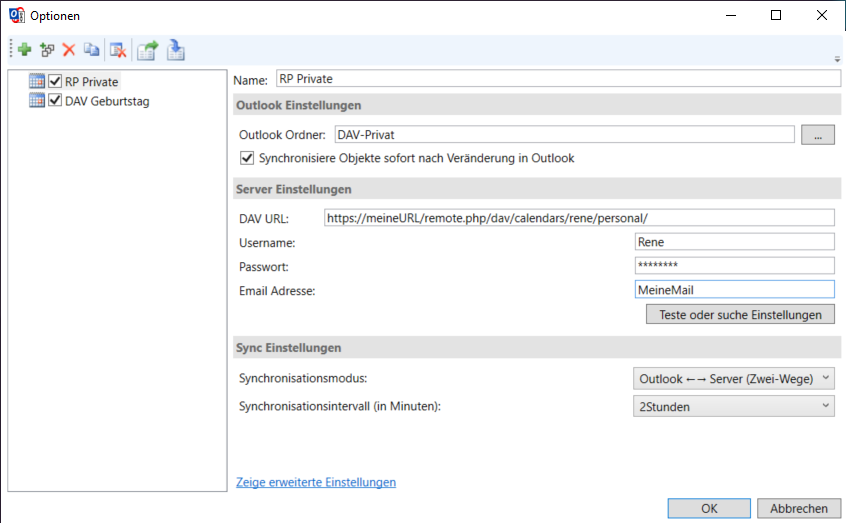Image resolution: width=846 pixels, height=523 pixels.
Task: Open the Synchronisationsmodus dropdown
Action: pos(734,378)
